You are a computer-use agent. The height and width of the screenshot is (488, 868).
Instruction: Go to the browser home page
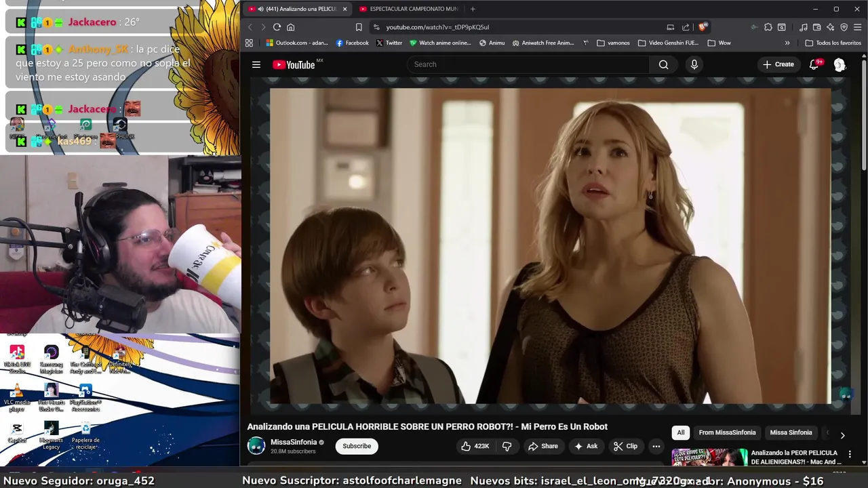pyautogui.click(x=290, y=27)
